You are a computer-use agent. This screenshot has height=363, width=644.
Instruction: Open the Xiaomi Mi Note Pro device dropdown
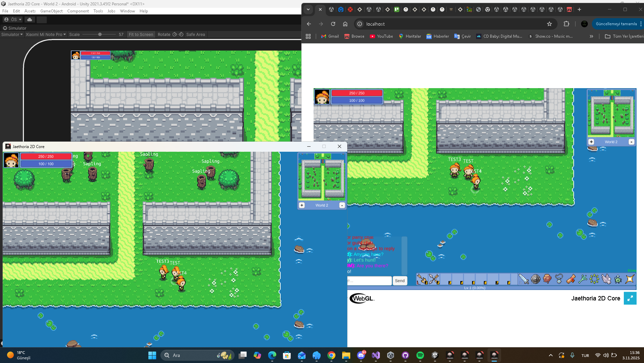point(46,34)
